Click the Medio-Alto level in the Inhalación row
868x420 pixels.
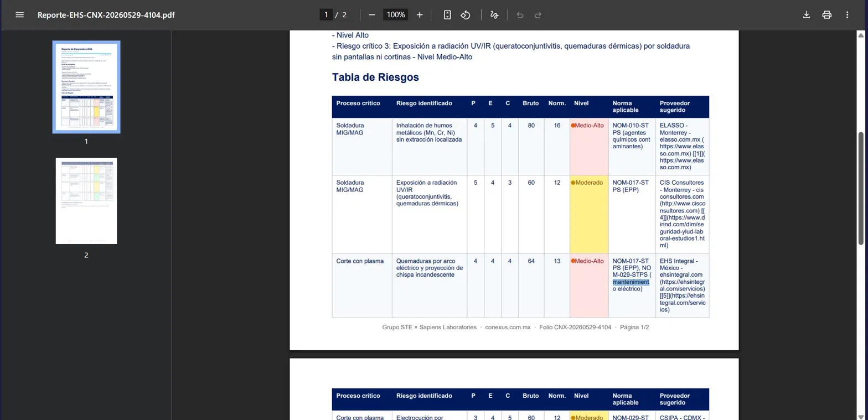click(589, 146)
